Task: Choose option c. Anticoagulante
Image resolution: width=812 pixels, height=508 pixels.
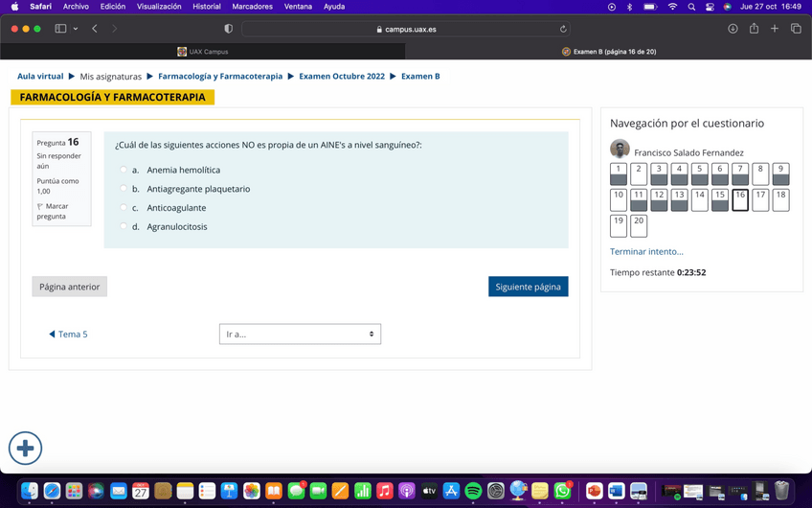Action: [x=124, y=208]
